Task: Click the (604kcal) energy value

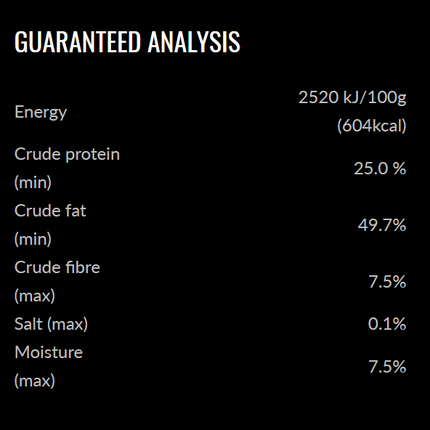Action: coord(372,126)
